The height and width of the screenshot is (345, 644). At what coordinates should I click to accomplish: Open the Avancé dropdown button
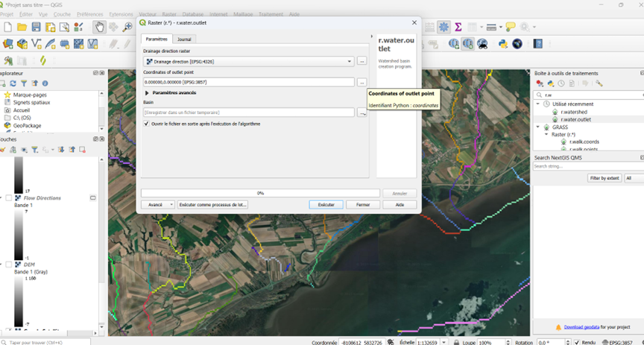(x=157, y=204)
